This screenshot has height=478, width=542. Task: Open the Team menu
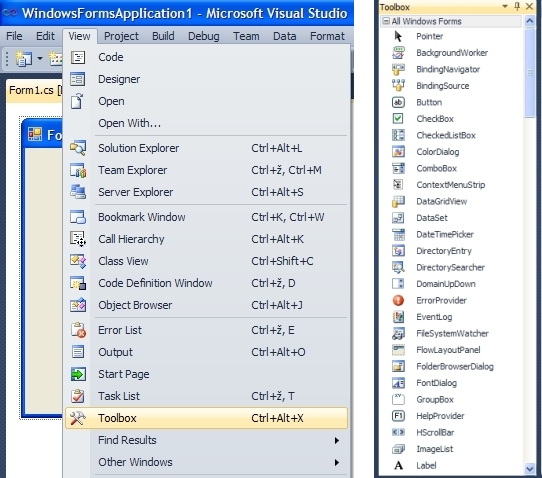click(x=246, y=36)
